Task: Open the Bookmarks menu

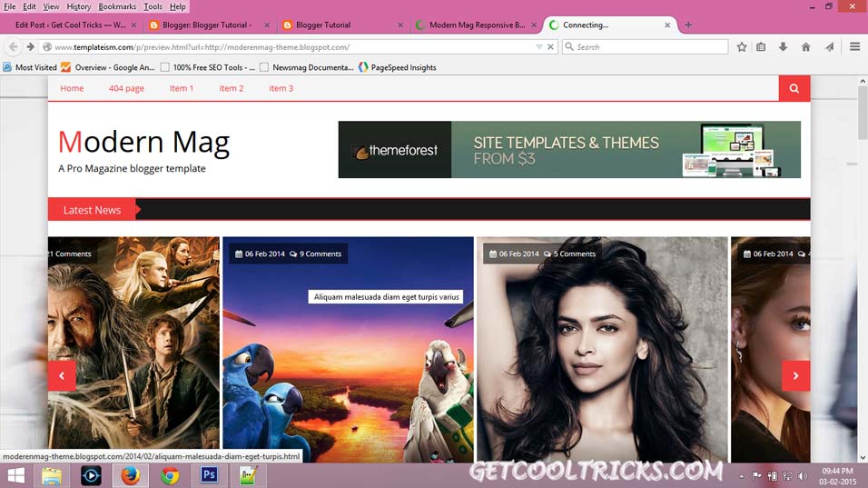Action: tap(117, 6)
